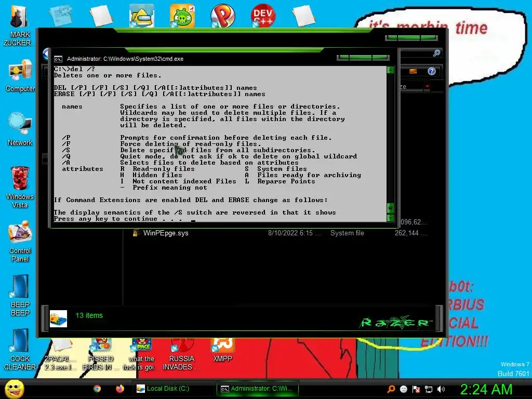Open the COCK CLEANER desktop shortcut
Image resolution: width=532 pixels, height=399 pixels.
(x=20, y=350)
